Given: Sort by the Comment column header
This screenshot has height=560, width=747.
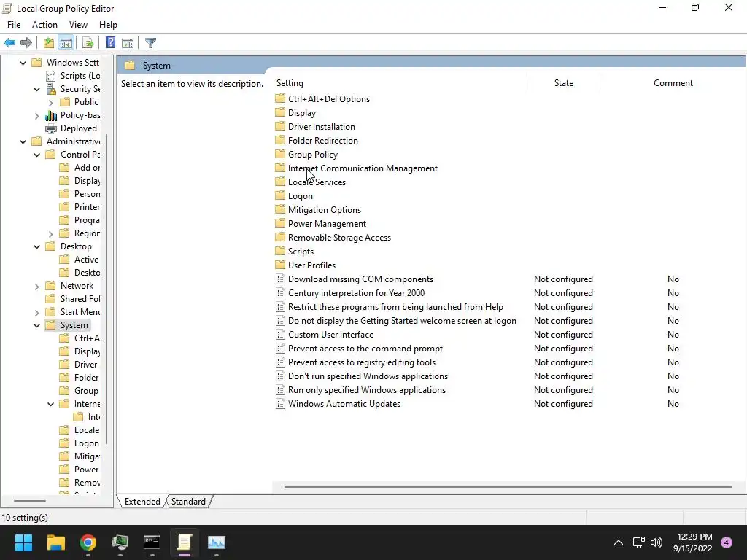Looking at the screenshot, I should [673, 83].
